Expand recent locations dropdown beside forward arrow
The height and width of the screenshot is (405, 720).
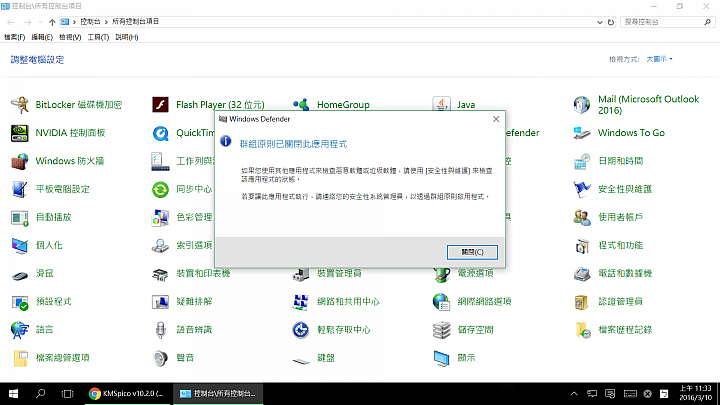40,22
